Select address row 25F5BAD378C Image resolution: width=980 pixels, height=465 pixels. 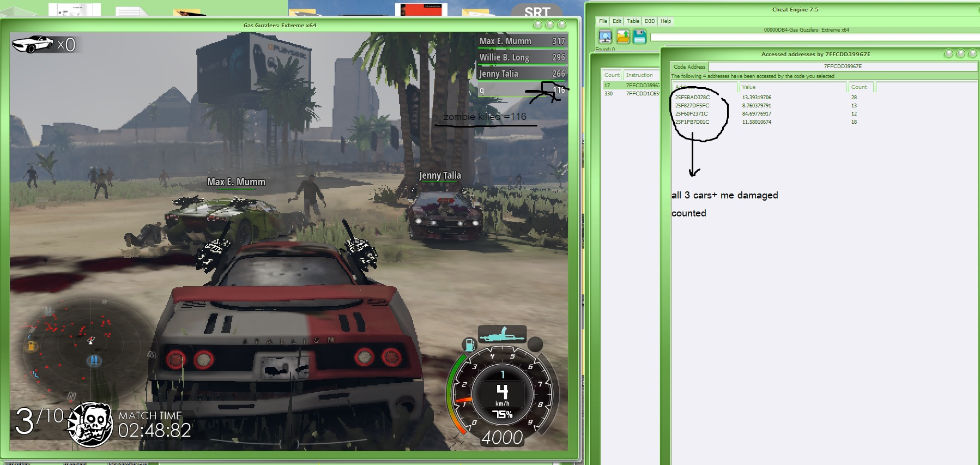tap(692, 98)
